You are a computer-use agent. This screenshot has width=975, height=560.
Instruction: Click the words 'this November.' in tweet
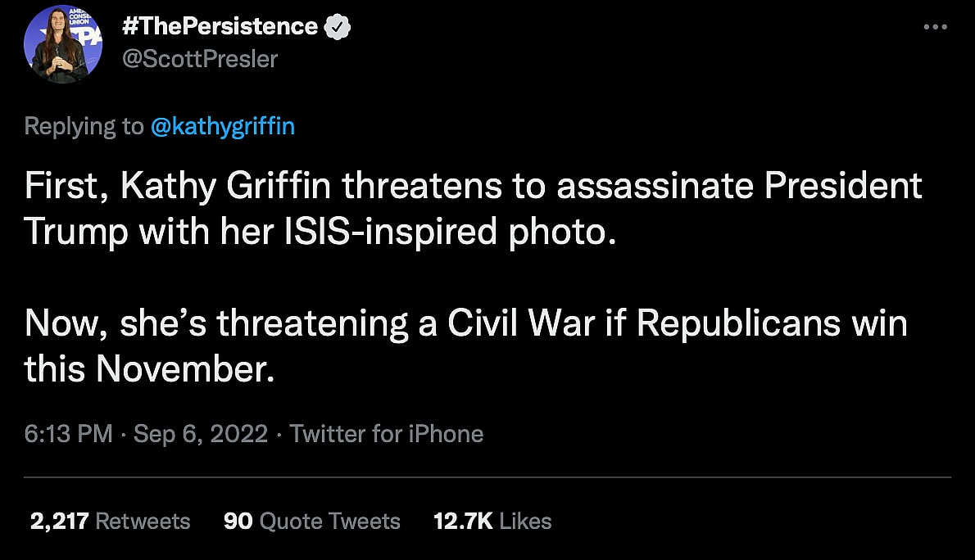point(147,371)
